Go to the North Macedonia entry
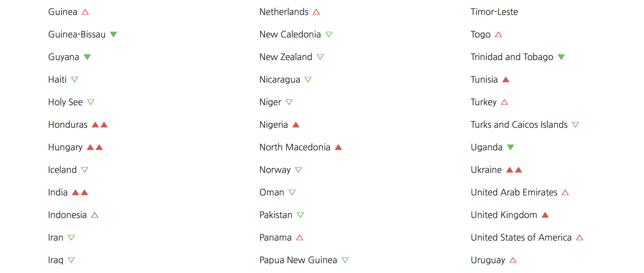This screenshot has height=273, width=644. tap(295, 147)
